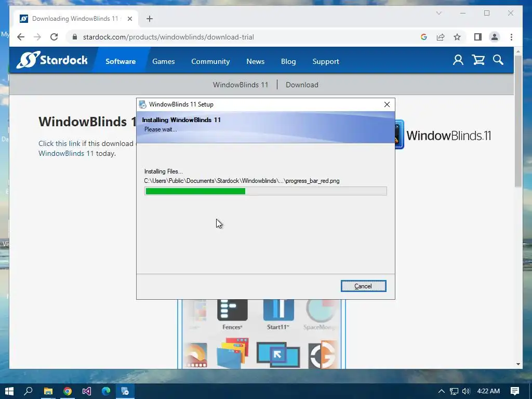Click the stacked colored windows product icon
This screenshot has width=532, height=399.
click(x=233, y=353)
